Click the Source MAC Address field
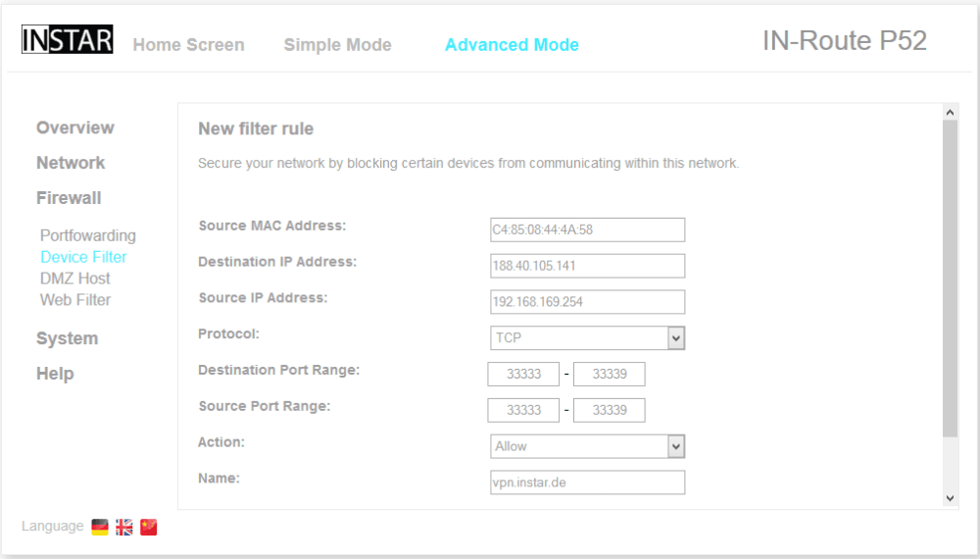This screenshot has height=559, width=980. (x=587, y=229)
